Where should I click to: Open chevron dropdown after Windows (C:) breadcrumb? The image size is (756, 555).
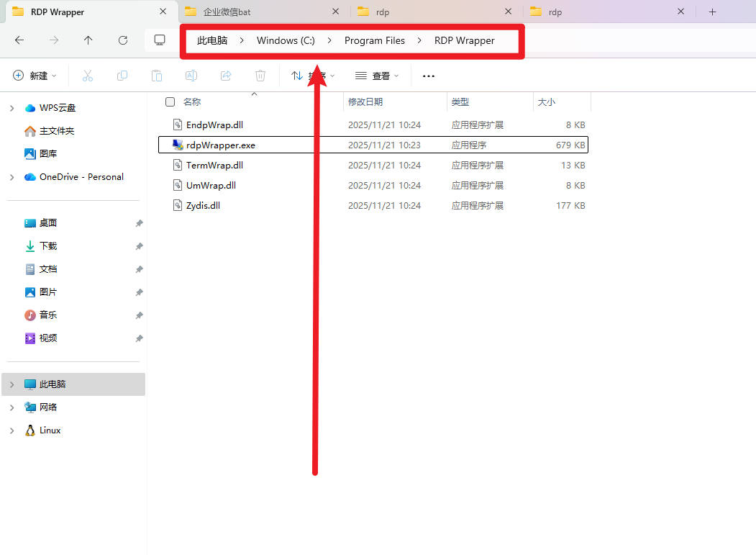329,40
